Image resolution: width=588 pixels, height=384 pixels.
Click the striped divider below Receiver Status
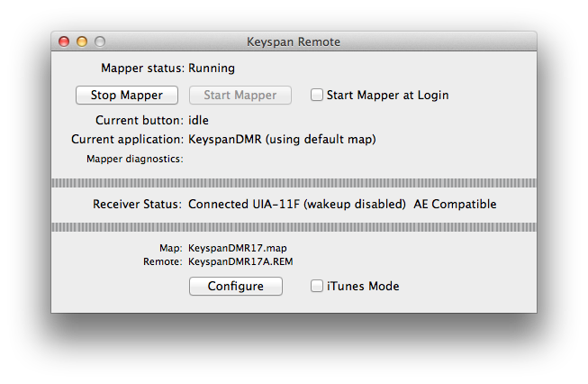pos(294,226)
